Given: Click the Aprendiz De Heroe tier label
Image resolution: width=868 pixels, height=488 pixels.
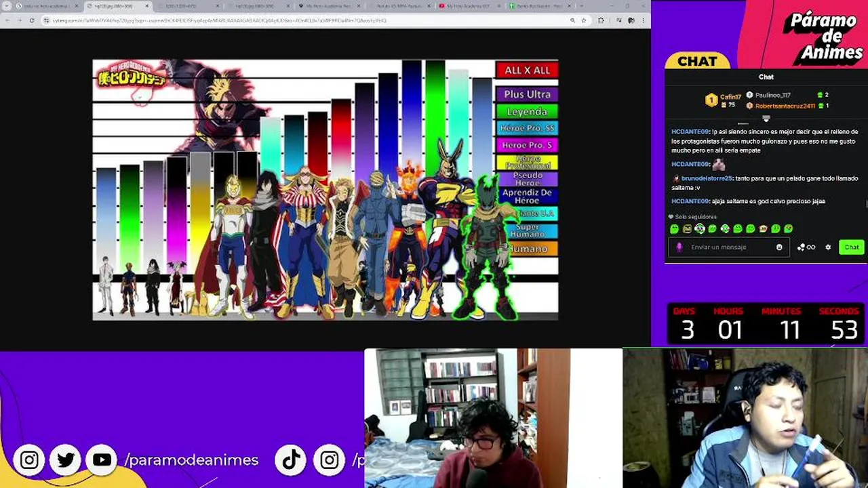Looking at the screenshot, I should [x=527, y=197].
